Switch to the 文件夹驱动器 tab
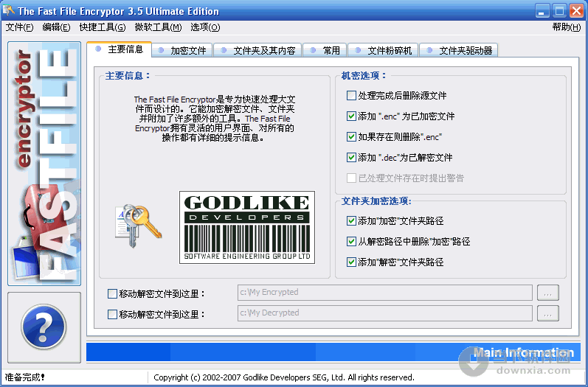This screenshot has width=588, height=387. pos(459,50)
